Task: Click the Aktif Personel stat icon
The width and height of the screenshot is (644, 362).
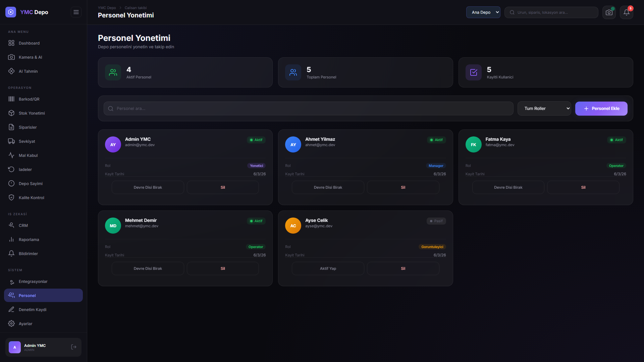Action: coord(113,72)
